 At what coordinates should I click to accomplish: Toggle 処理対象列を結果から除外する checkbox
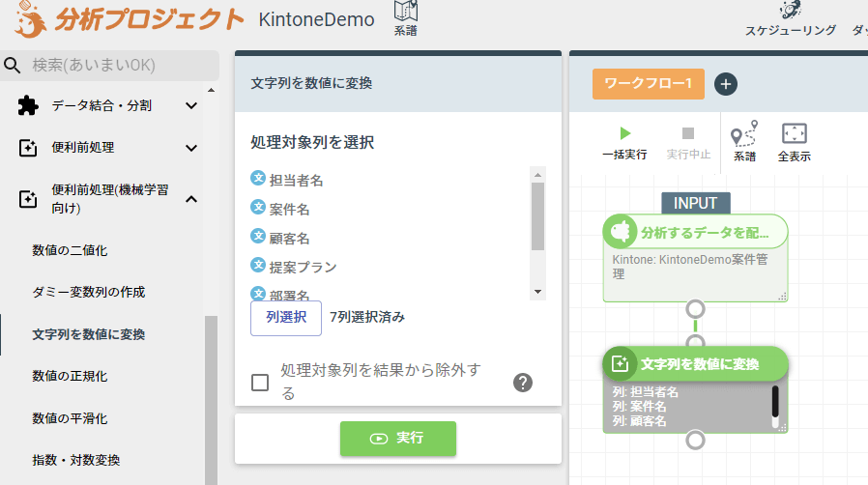(260, 383)
